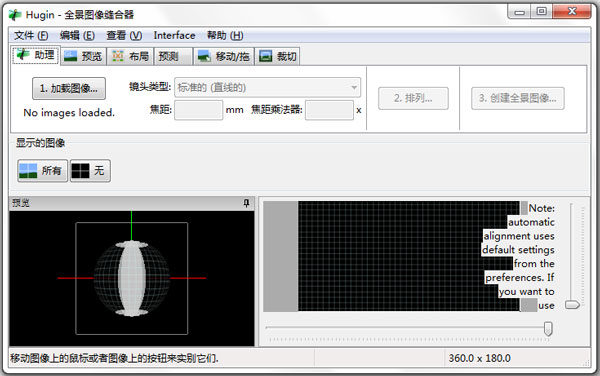The width and height of the screenshot is (600, 376).
Task: Show all images with 所有 button
Action: tap(42, 171)
